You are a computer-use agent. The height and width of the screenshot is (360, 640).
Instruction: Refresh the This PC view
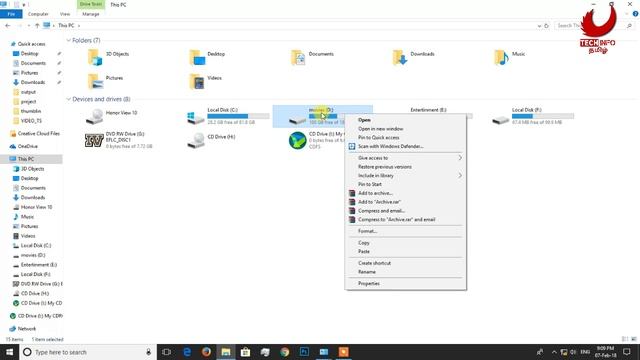click(547, 25)
